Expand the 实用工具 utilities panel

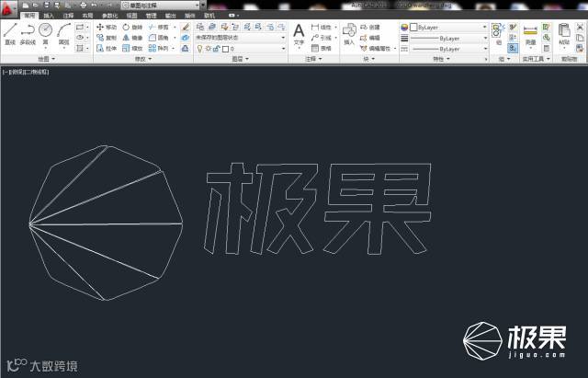536,59
